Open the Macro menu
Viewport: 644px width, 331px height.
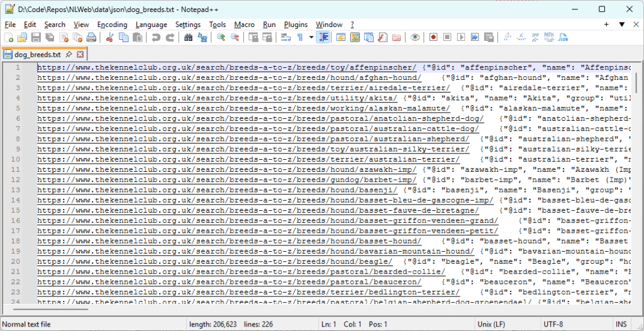(x=245, y=25)
